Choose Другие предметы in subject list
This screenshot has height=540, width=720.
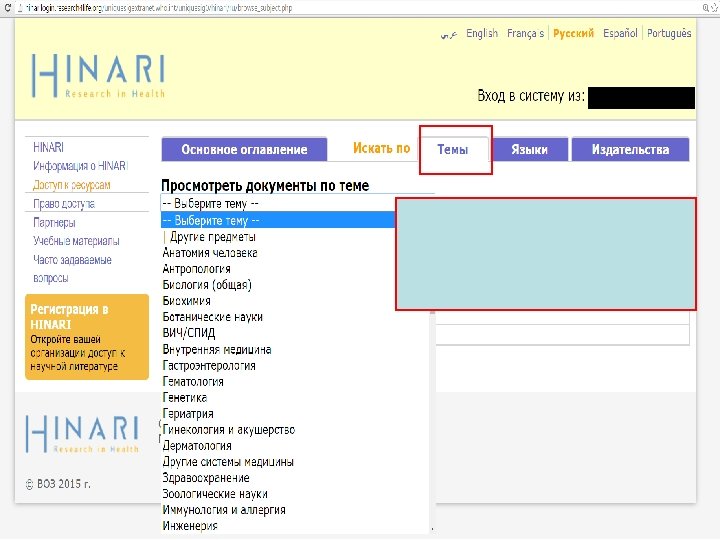pyautogui.click(x=213, y=237)
